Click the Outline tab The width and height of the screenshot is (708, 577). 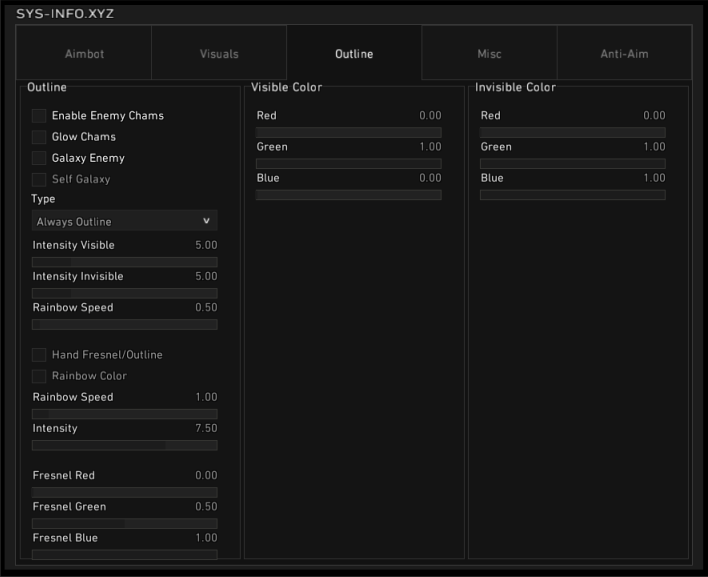[x=354, y=54]
